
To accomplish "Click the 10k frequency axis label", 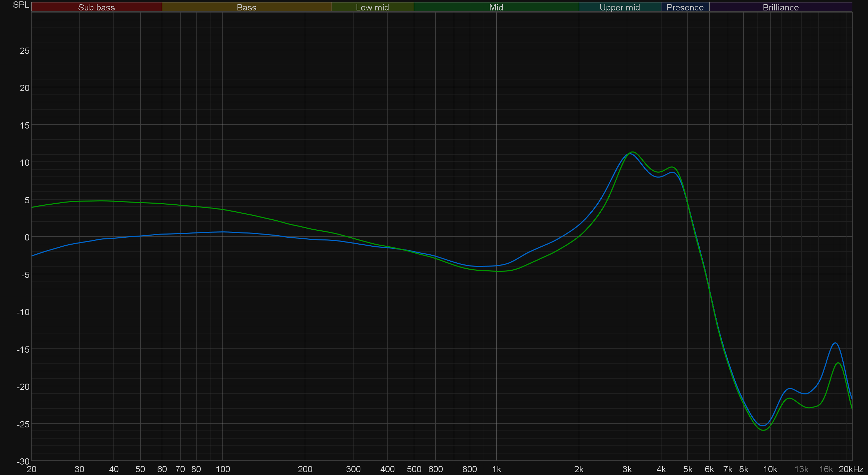I will (770, 469).
